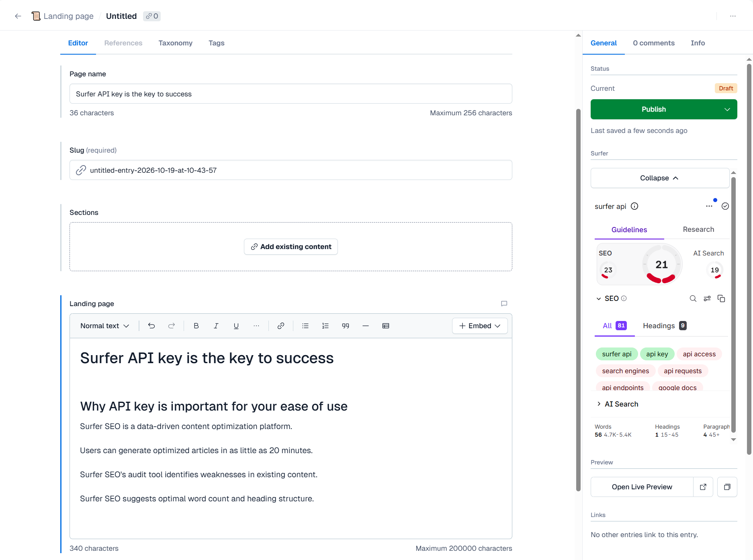Screen dimensions: 753x560
Task: Open surfer api options menu
Action: pos(709,206)
